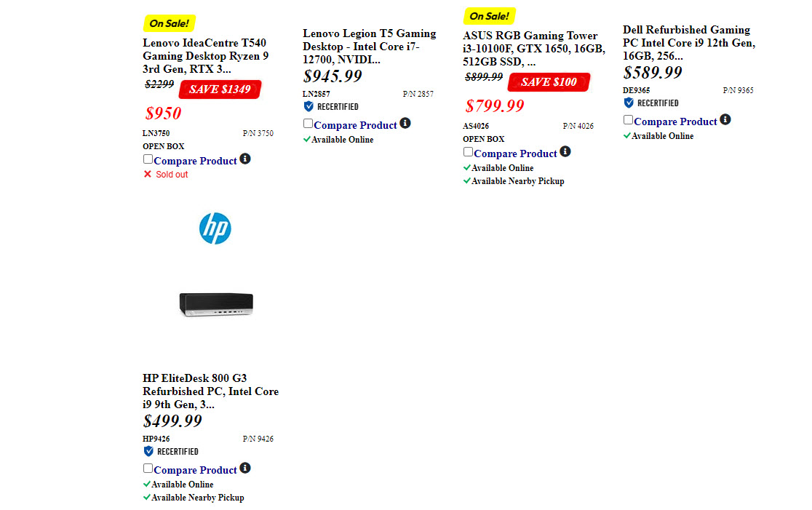Click the HP EliteDesk desktop product image
Viewport: 812px width, 510px height.
point(216,303)
